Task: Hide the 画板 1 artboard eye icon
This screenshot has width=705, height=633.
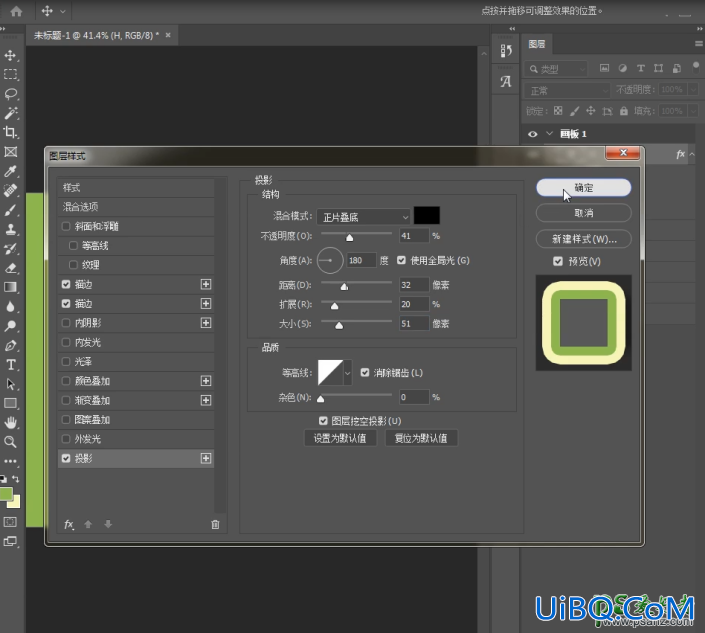Action: pos(533,134)
